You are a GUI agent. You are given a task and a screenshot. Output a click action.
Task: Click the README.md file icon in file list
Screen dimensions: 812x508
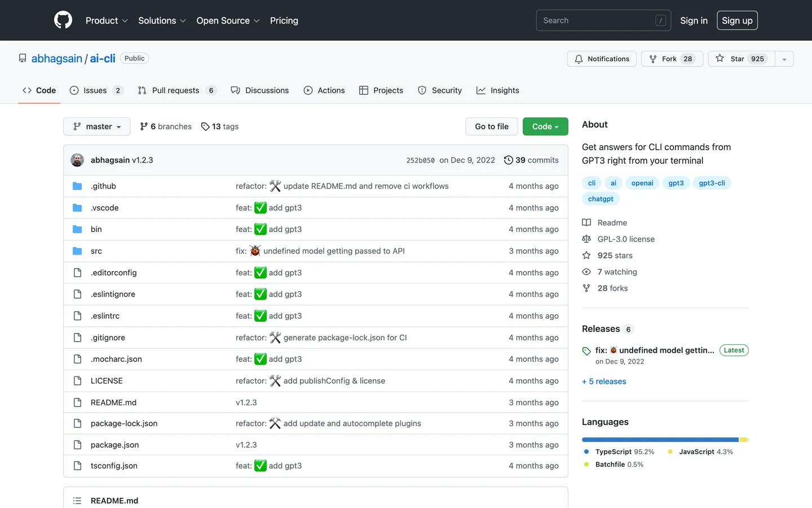click(77, 402)
